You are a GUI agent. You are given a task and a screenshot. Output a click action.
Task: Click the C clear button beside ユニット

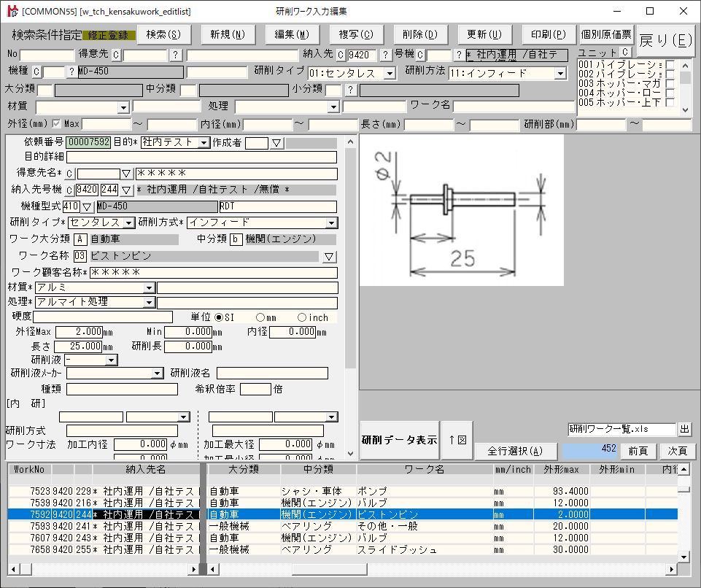click(x=624, y=53)
